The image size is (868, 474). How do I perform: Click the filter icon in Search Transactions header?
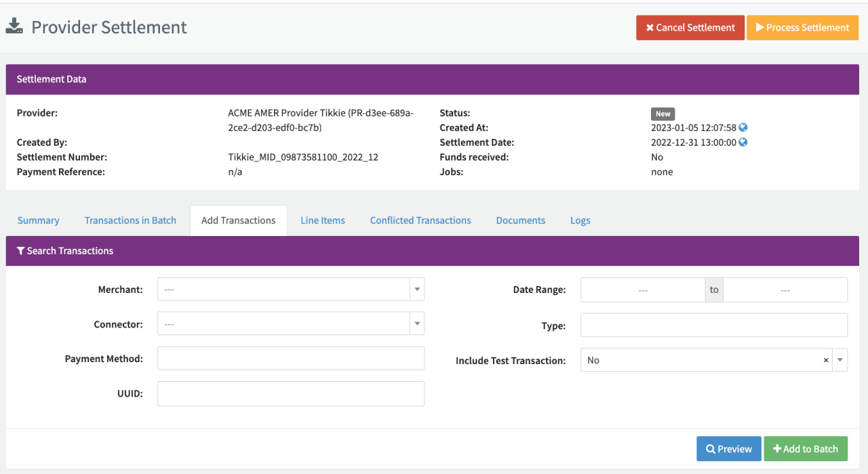20,251
